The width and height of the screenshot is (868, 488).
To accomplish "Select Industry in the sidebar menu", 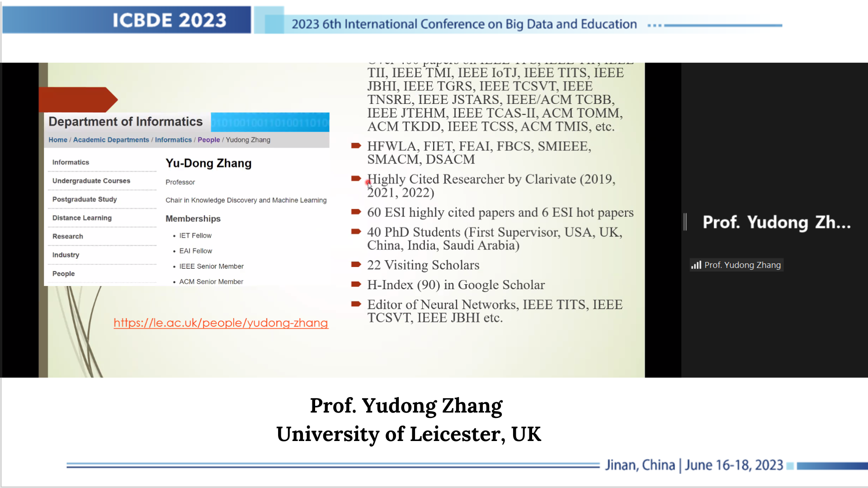I will [66, 255].
